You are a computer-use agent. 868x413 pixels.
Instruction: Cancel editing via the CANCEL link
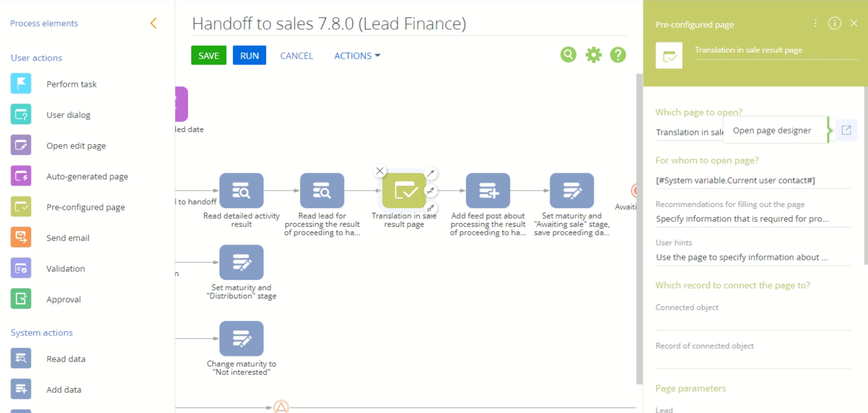pyautogui.click(x=296, y=56)
